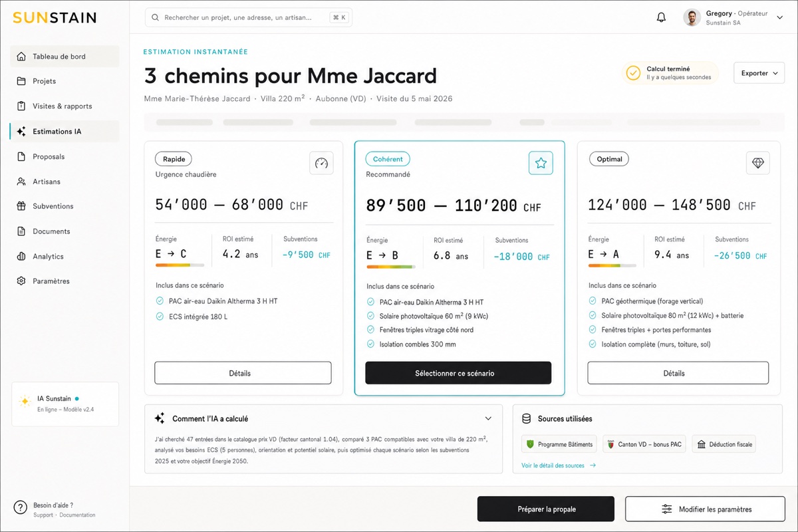Click the E → B energy bar
The width and height of the screenshot is (798, 532).
(x=391, y=267)
